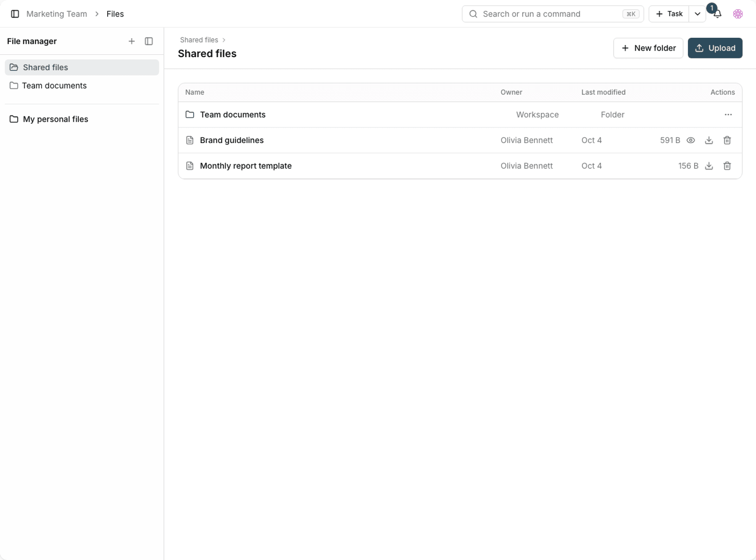The height and width of the screenshot is (560, 756).
Task: Open more actions for Team documents row
Action: coord(728,115)
